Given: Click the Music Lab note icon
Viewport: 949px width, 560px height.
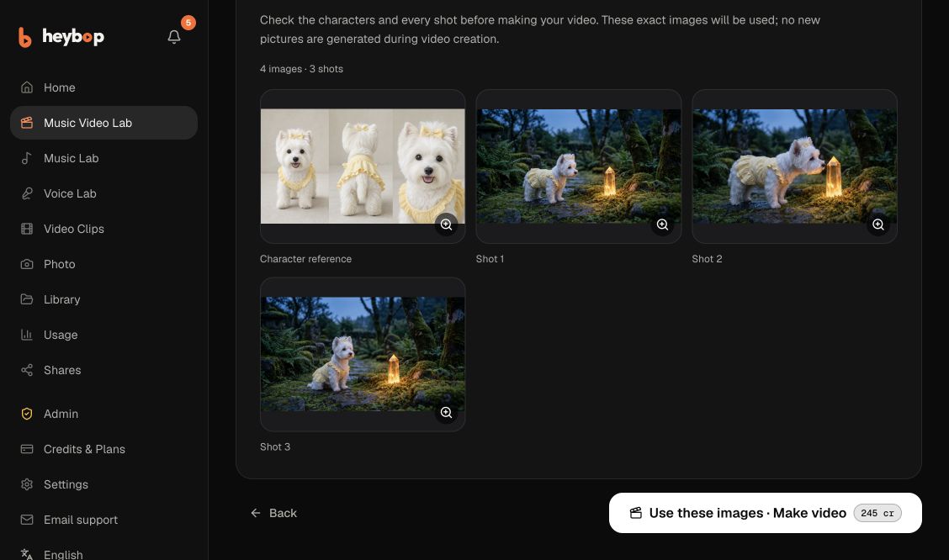Looking at the screenshot, I should pyautogui.click(x=27, y=158).
